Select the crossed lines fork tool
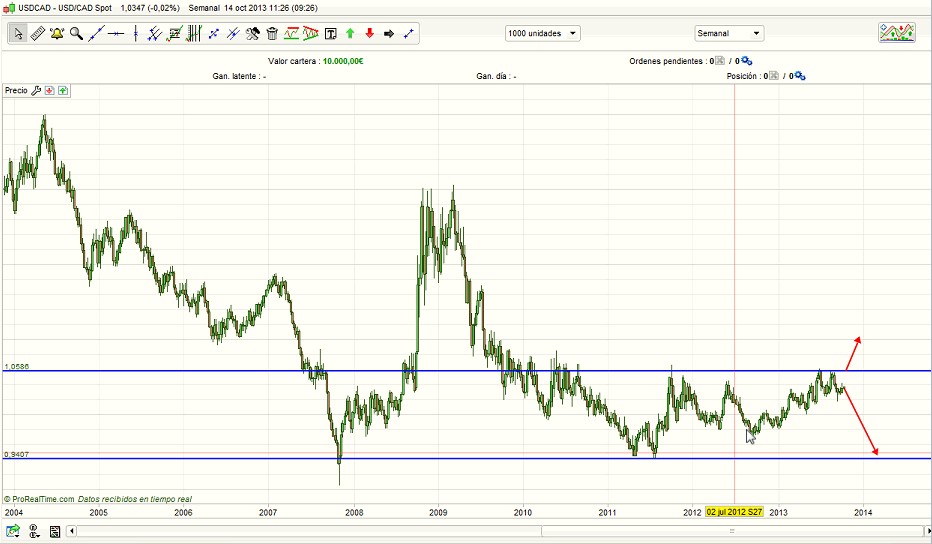The width and height of the screenshot is (932, 544). pos(233,34)
